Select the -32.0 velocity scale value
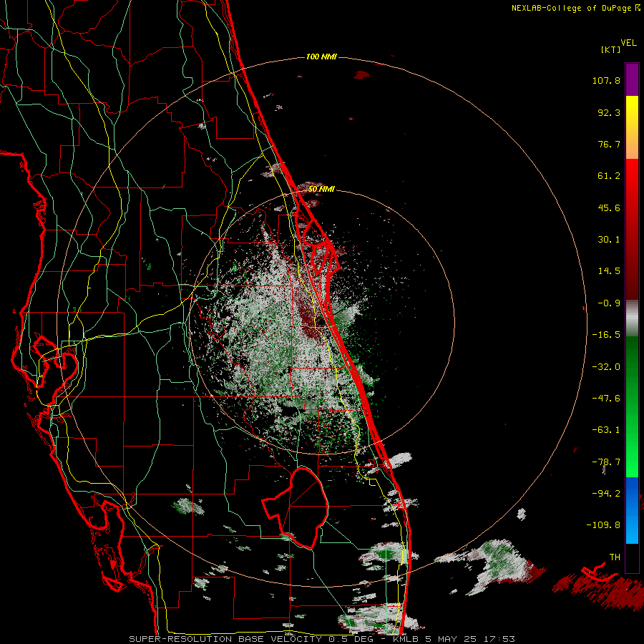The image size is (644, 644). pyautogui.click(x=606, y=367)
